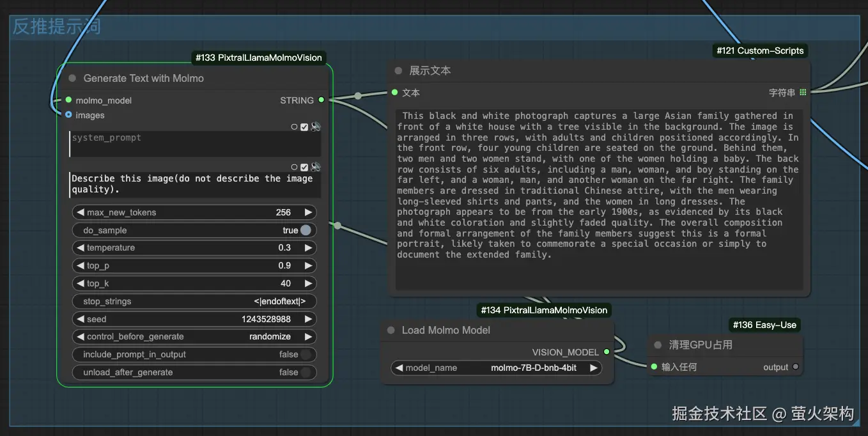This screenshot has height=436, width=868.
Task: Edit the stop_strings field
Action: [194, 301]
